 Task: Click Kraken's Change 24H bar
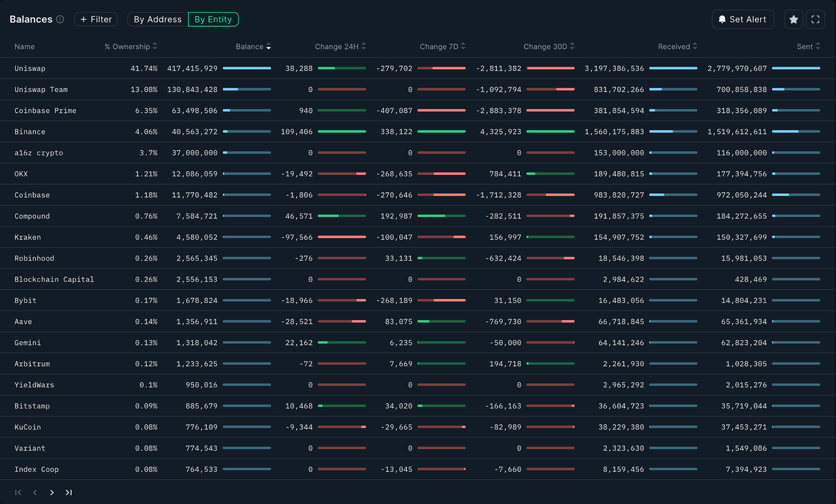[342, 237]
